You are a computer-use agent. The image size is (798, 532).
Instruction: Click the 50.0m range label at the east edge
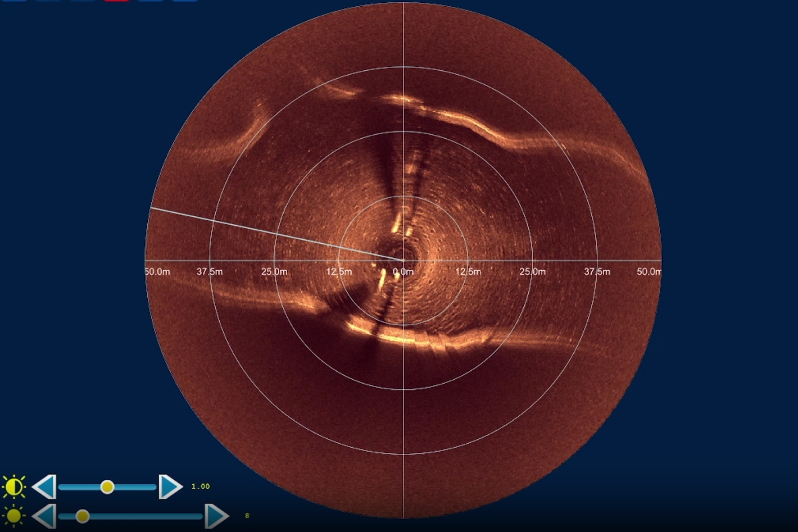pyautogui.click(x=649, y=272)
